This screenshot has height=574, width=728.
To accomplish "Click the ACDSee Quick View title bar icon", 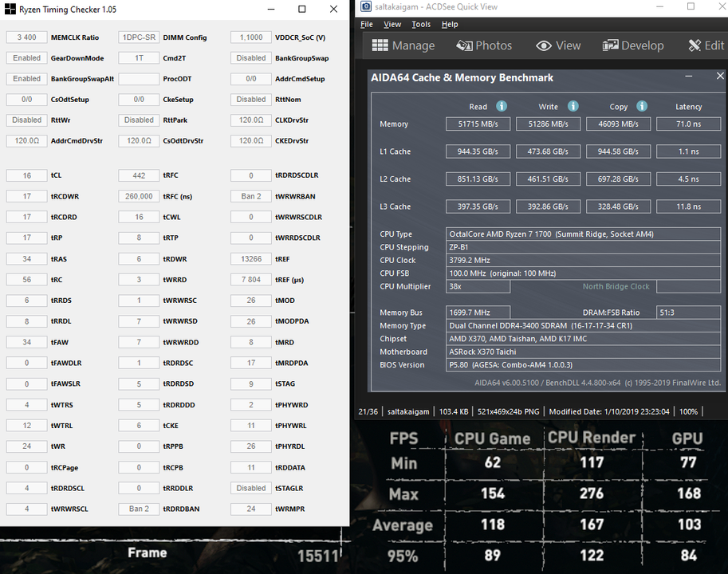I will pyautogui.click(x=366, y=6).
